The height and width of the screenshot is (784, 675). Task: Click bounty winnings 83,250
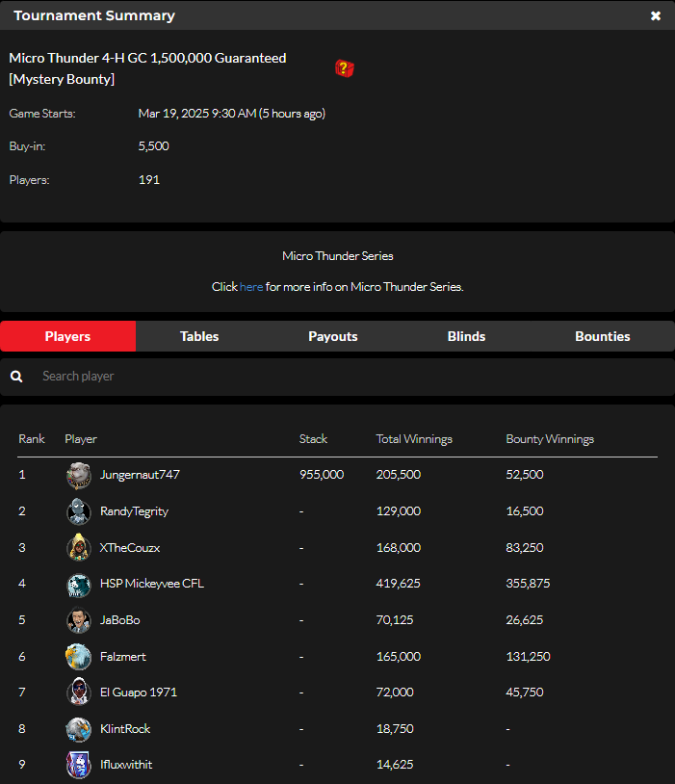[525, 548]
